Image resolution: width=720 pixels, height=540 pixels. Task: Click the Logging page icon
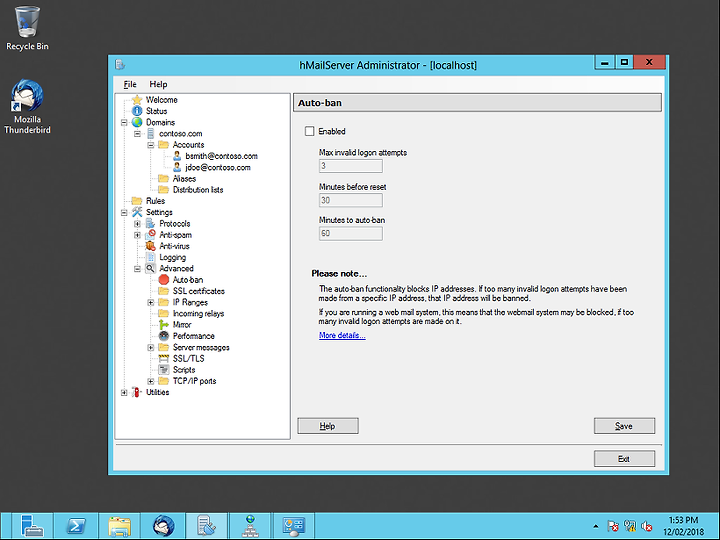(150, 257)
